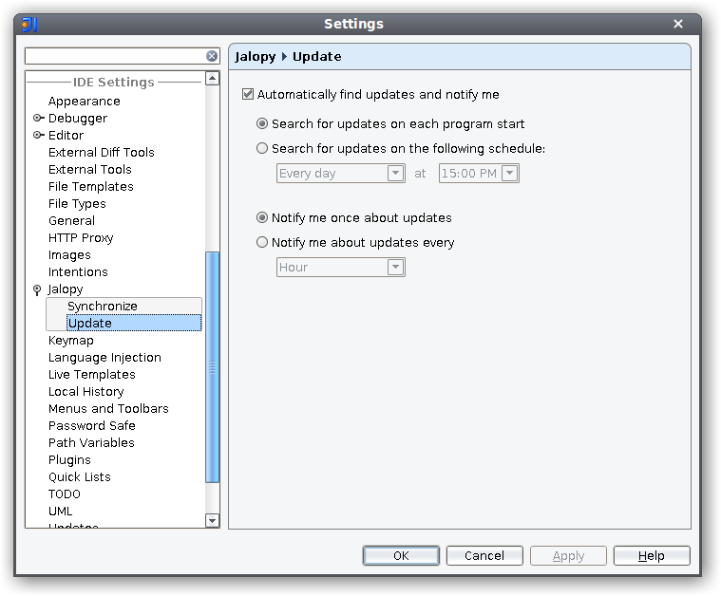721x596 pixels.
Task: Select Update under Jalopy
Action: pyautogui.click(x=134, y=323)
